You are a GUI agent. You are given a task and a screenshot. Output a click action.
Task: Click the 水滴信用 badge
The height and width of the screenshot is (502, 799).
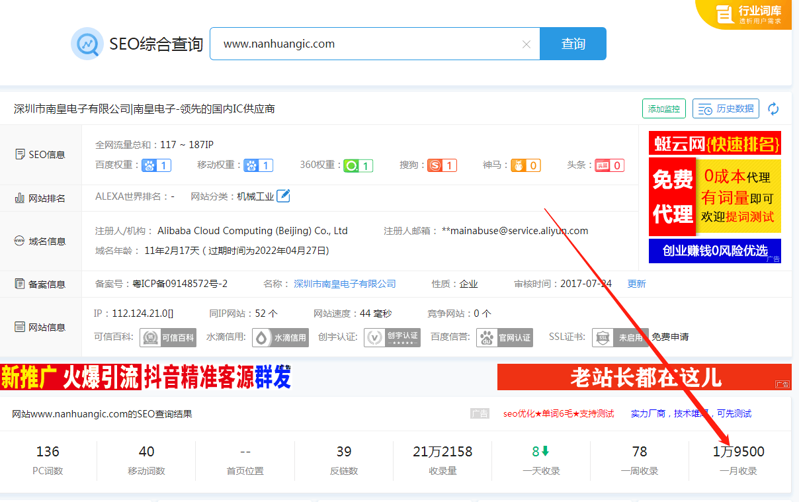point(280,337)
